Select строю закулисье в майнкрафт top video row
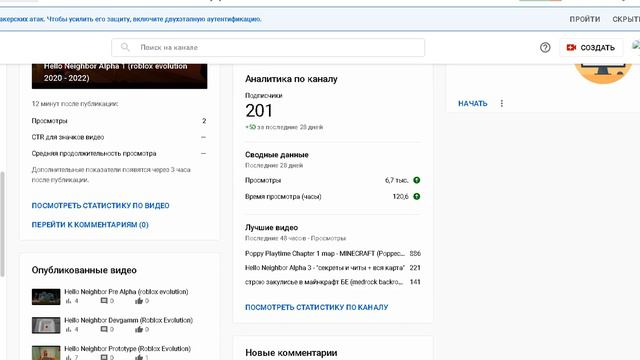640x360 pixels. 333,282
